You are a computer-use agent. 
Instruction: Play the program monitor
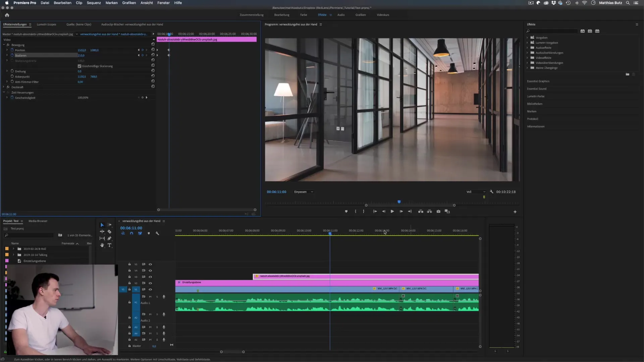pos(392,212)
